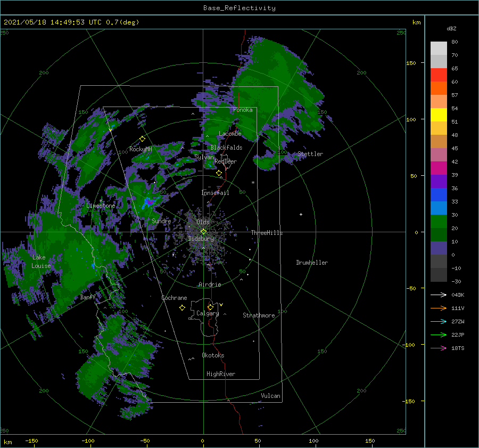Screen dimensions: 479x448
Task: Click the Vulcan label
Action: click(x=270, y=396)
